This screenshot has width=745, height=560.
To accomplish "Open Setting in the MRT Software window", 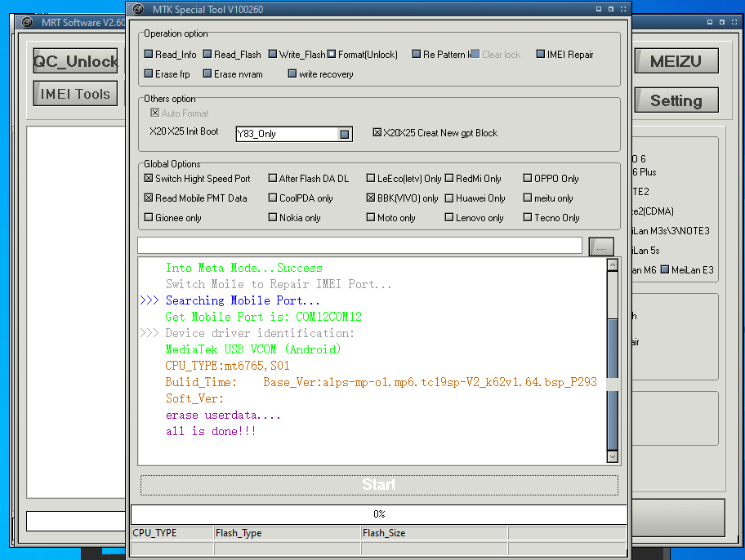I will 676,100.
